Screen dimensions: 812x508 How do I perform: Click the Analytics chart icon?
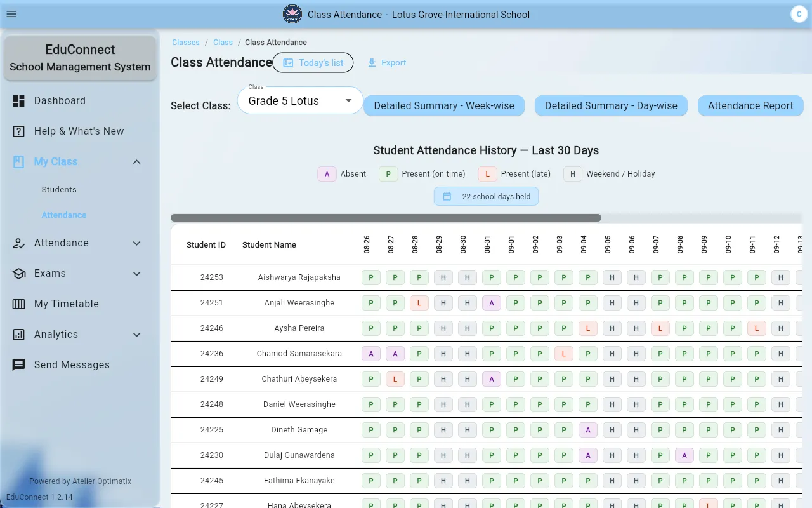pos(19,334)
